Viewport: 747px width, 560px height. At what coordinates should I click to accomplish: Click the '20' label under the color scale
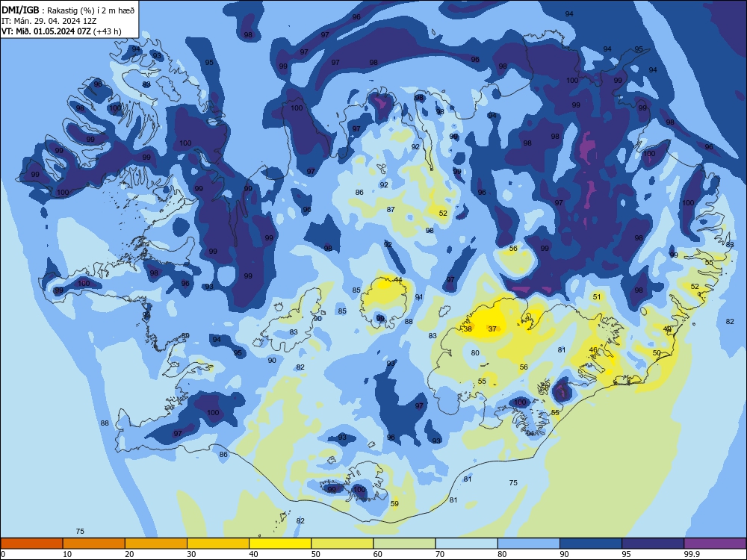click(x=129, y=554)
